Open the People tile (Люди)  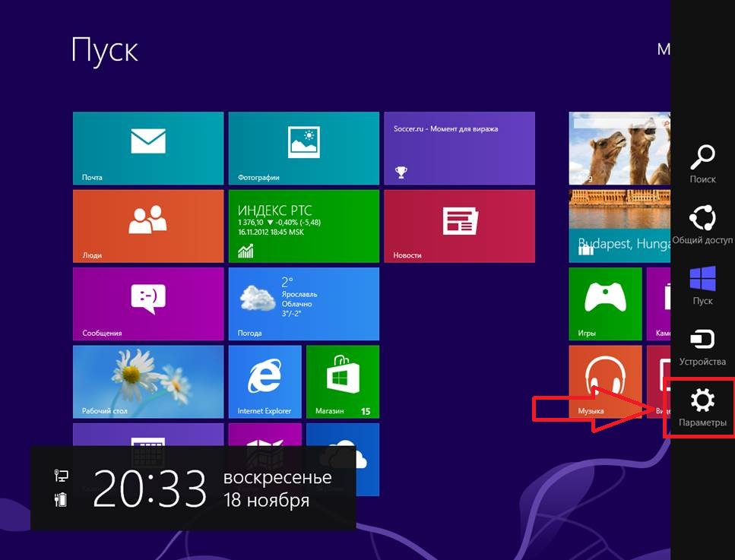(x=148, y=226)
